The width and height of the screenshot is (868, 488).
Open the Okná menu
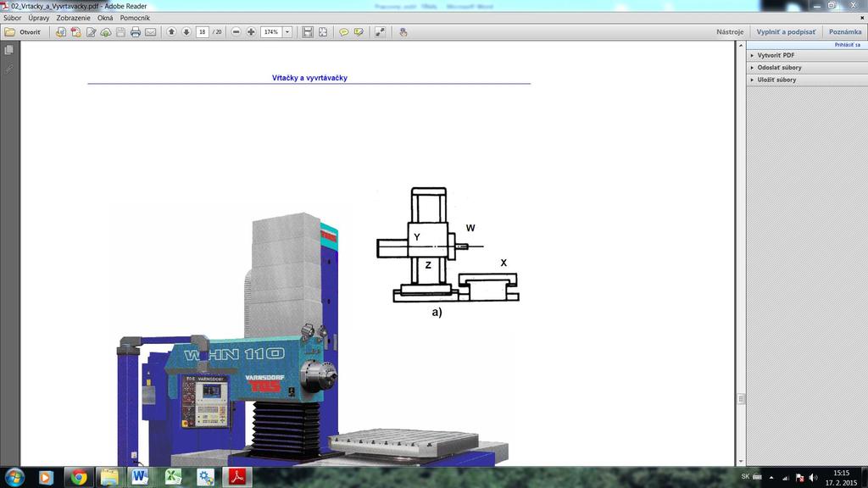(105, 18)
